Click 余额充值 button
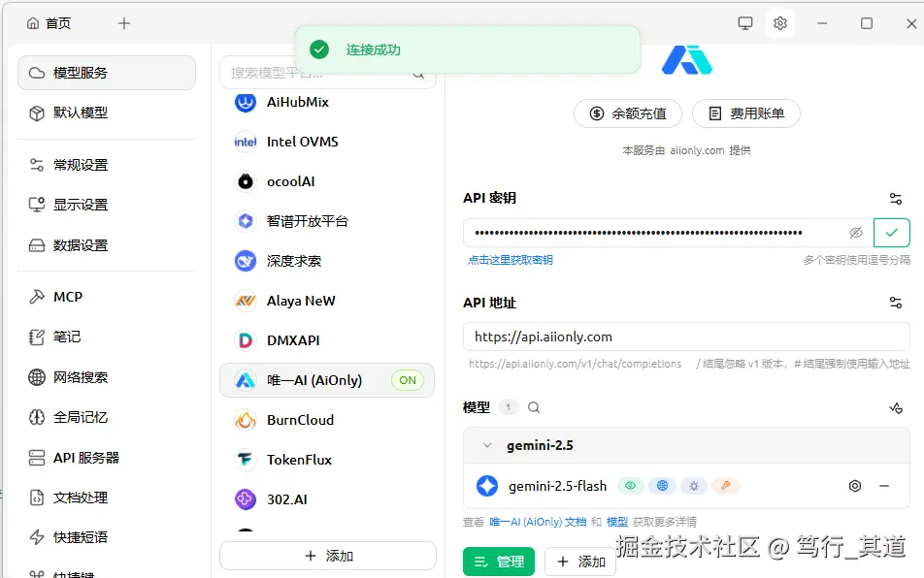The image size is (924, 578). click(628, 113)
